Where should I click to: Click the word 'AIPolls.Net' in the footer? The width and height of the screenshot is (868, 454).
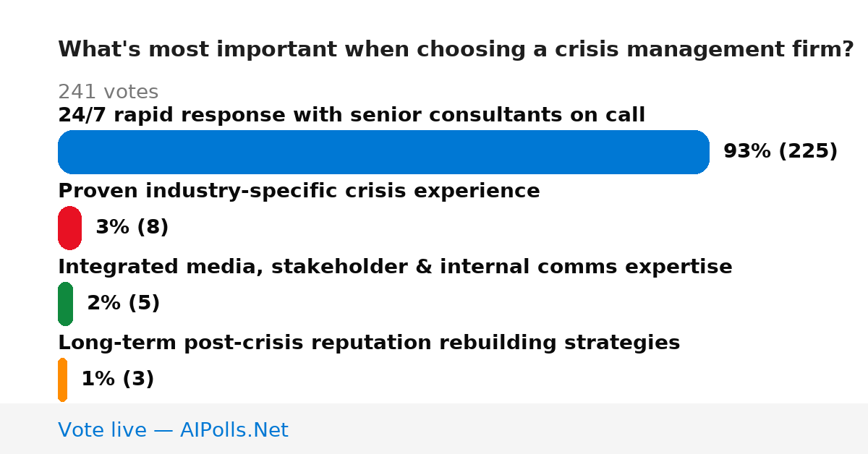click(234, 430)
